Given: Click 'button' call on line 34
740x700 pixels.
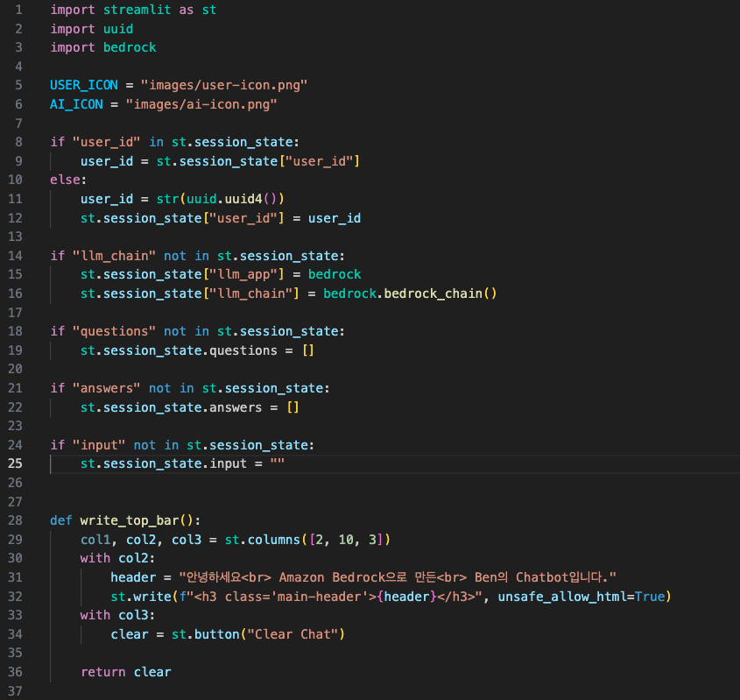Looking at the screenshot, I should [x=216, y=634].
